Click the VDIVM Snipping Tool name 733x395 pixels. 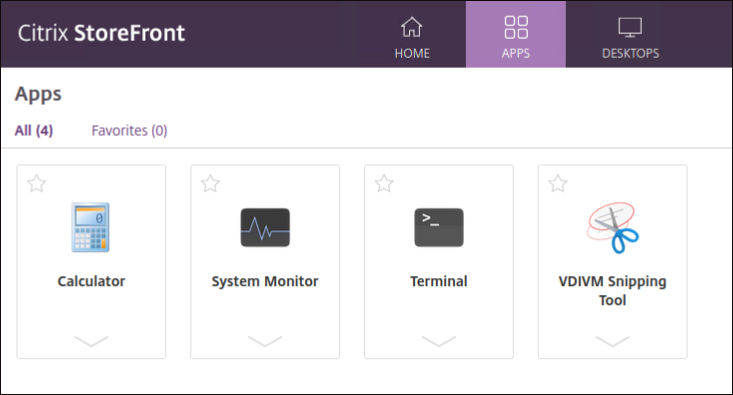pos(613,290)
